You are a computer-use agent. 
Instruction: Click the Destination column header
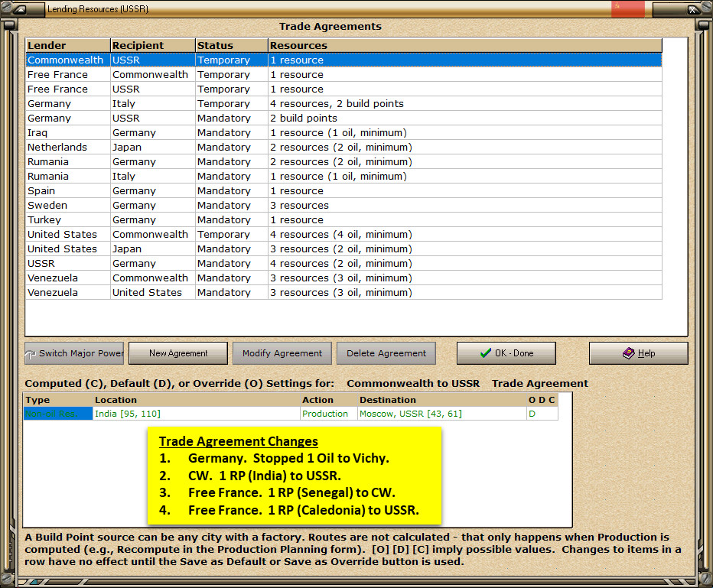tap(441, 400)
